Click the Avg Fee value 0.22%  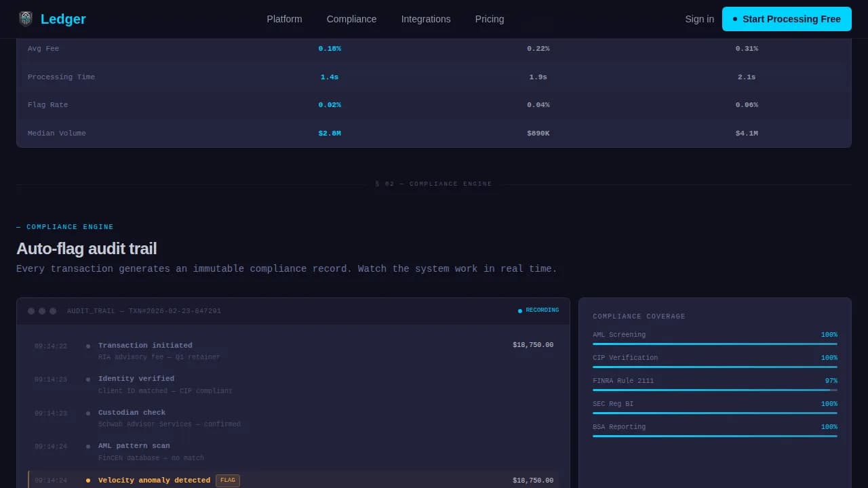coord(538,49)
